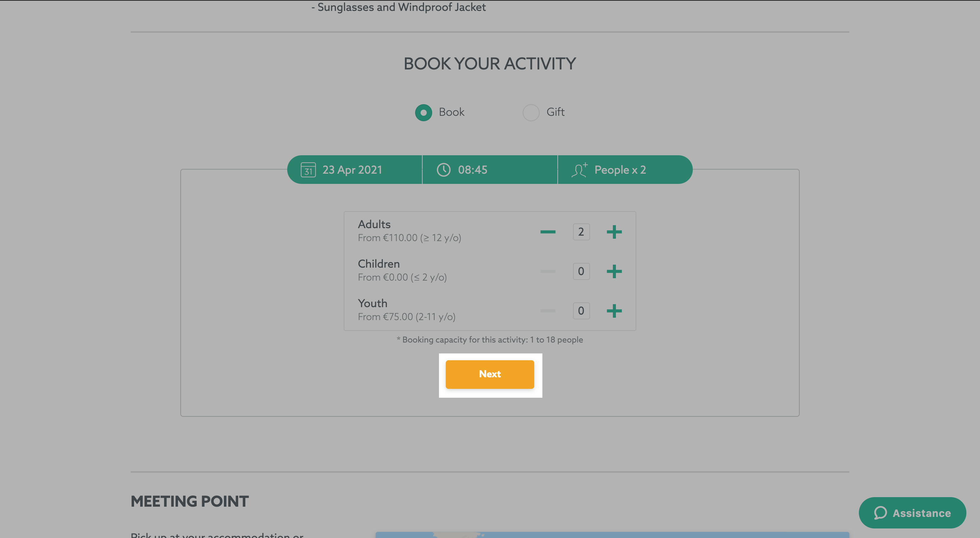The width and height of the screenshot is (980, 538).
Task: Click the disabled Youth minus control
Action: click(x=548, y=311)
